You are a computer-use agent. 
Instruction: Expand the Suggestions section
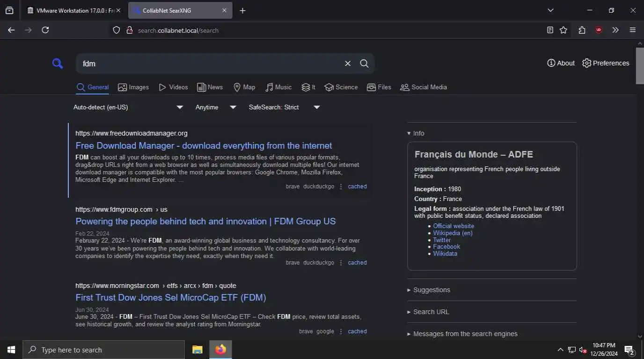tap(429, 290)
